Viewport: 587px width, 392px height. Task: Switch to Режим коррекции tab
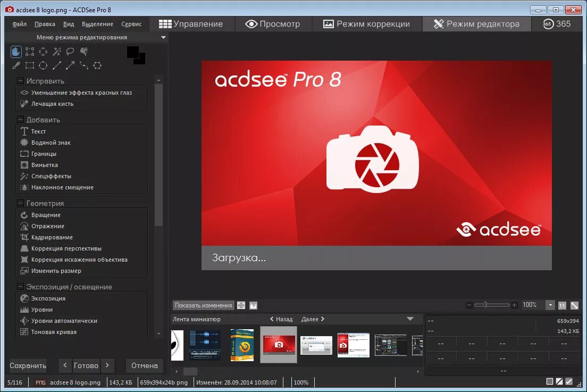tap(366, 24)
